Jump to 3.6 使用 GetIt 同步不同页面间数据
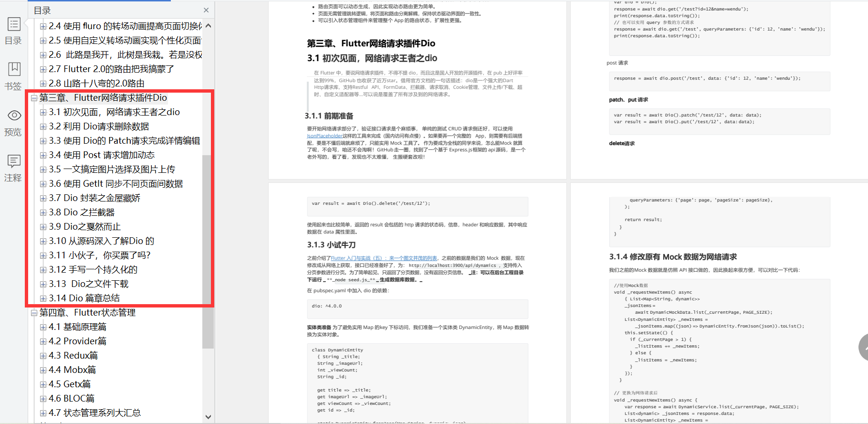Image resolution: width=868 pixels, height=424 pixels. click(116, 184)
